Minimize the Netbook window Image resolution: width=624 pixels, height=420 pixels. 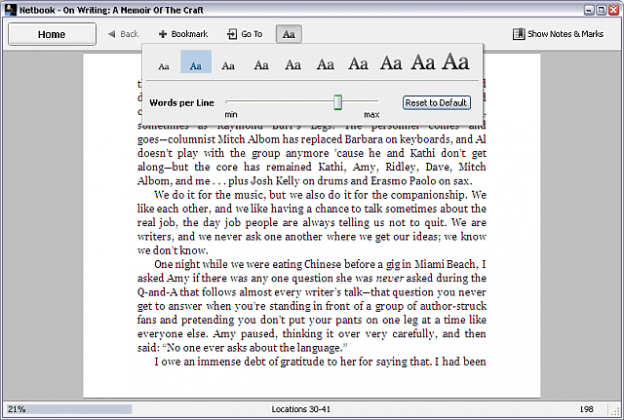(585, 9)
